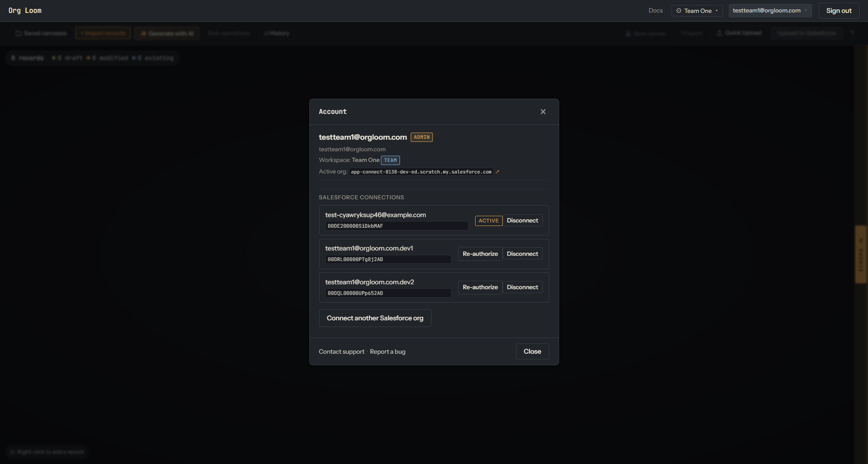Sign out of Org Loom
The width and height of the screenshot is (868, 464).
(839, 11)
